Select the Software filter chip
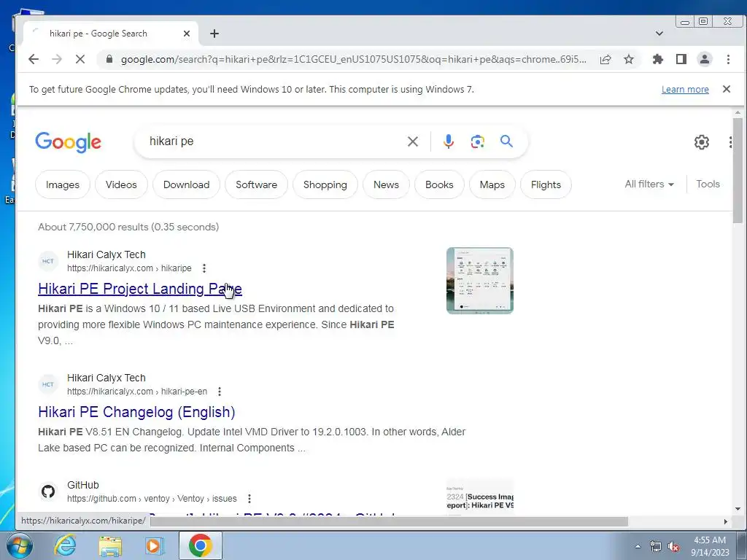 (256, 184)
